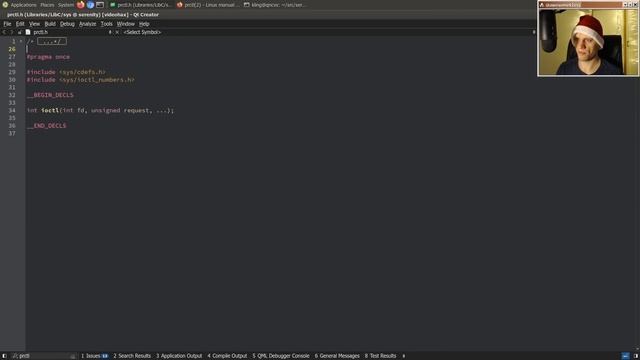Open the Window menu
This screenshot has height=360, width=640.
126,24
